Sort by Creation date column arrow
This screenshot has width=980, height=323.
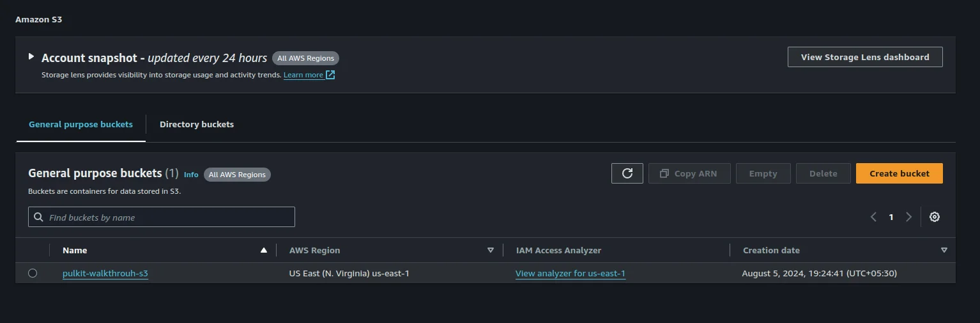click(944, 251)
